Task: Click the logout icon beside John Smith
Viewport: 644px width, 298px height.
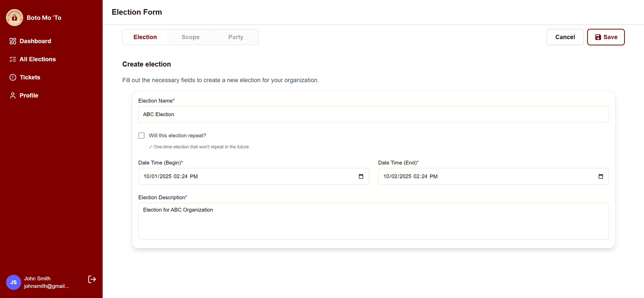Action: (92, 279)
